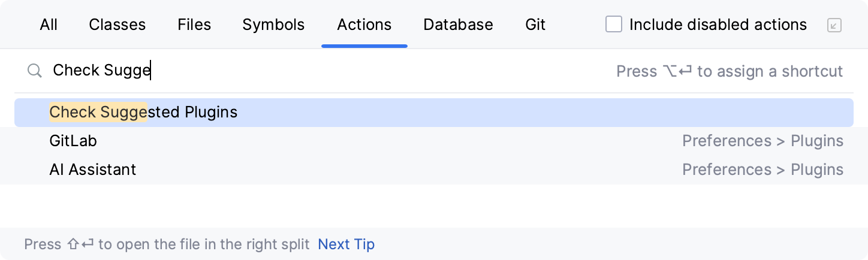Click the Actions tab

[x=364, y=25]
